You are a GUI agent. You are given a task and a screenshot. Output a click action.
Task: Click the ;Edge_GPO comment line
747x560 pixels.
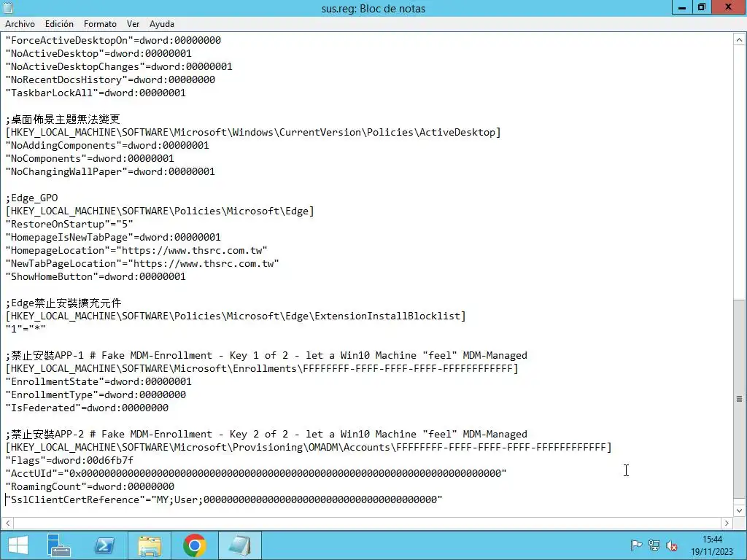[31, 198]
